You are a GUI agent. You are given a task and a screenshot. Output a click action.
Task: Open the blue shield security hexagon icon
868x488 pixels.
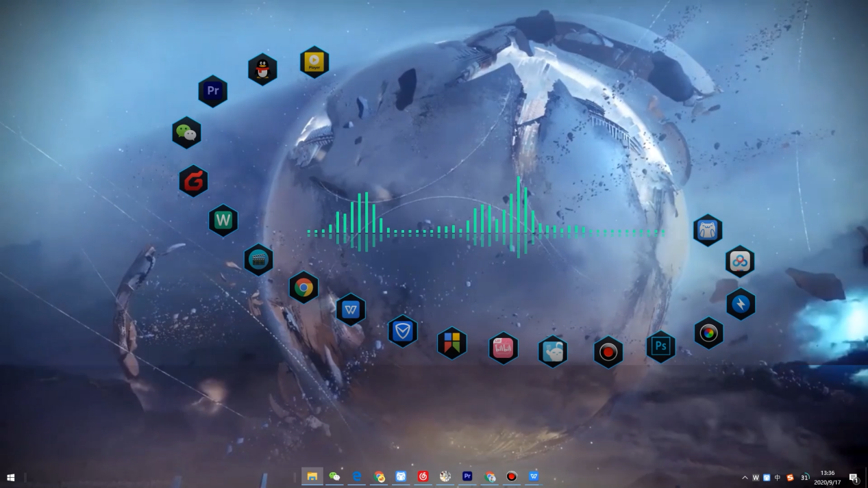click(x=403, y=332)
